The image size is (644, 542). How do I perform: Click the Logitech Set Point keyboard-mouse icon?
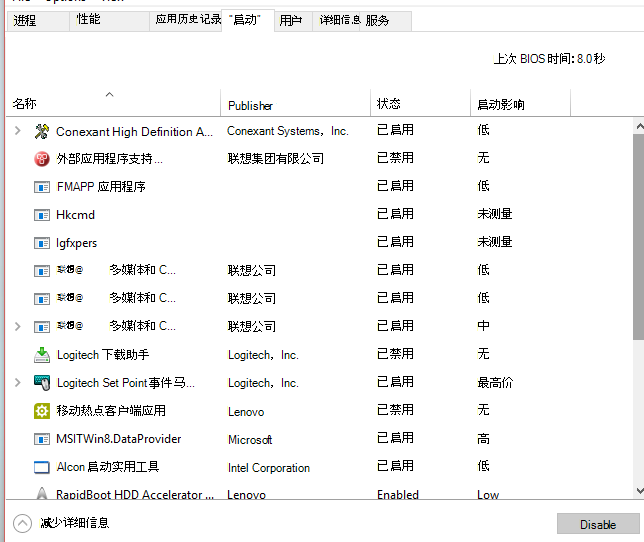(42, 383)
